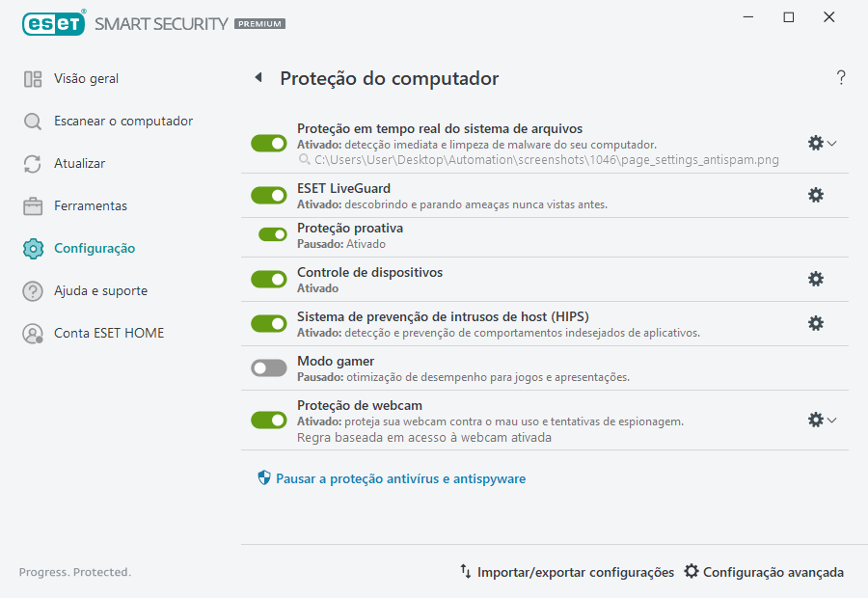Open ESET LiveGuard settings gear

tap(816, 195)
